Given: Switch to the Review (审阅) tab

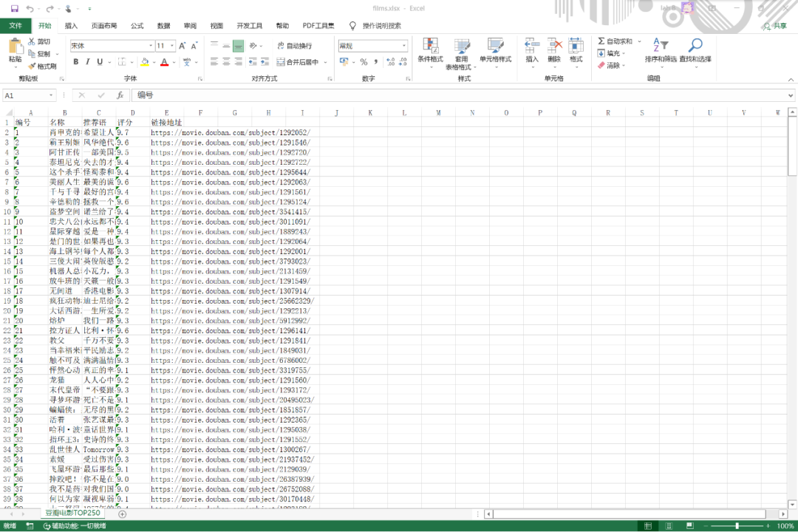Looking at the screenshot, I should tap(190, 25).
